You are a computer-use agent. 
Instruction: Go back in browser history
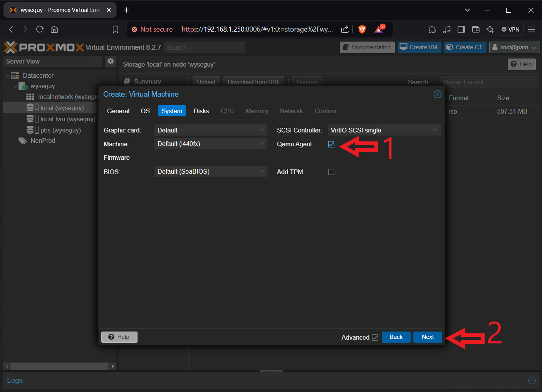[11, 29]
